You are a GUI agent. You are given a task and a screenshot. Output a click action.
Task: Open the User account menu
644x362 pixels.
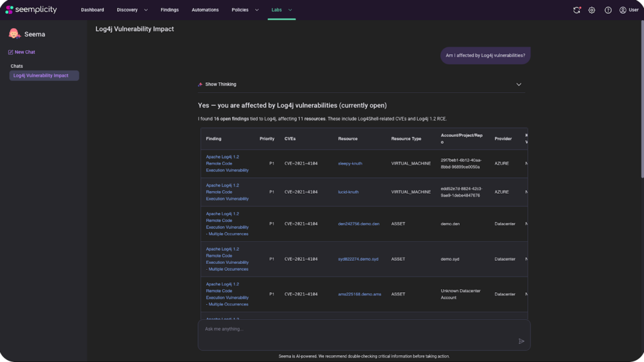tap(629, 10)
